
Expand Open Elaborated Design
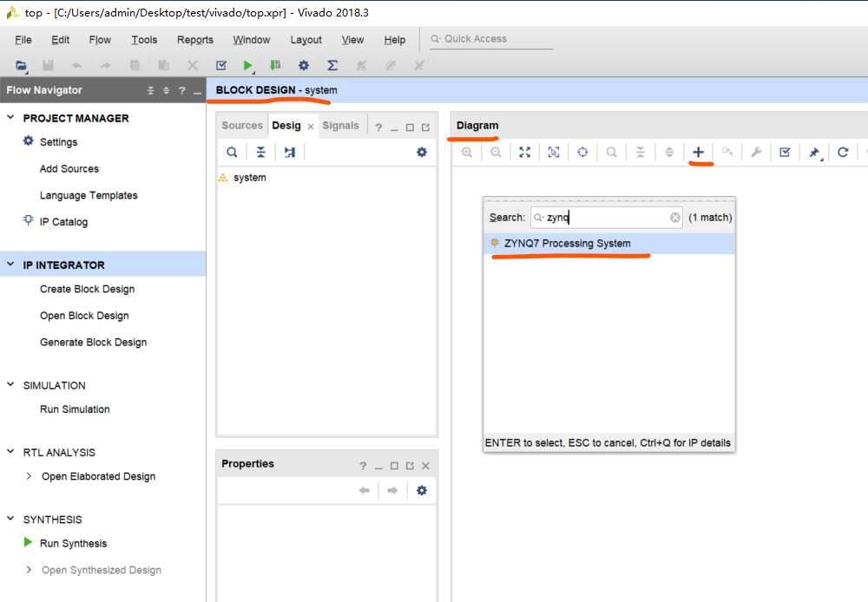click(x=29, y=476)
